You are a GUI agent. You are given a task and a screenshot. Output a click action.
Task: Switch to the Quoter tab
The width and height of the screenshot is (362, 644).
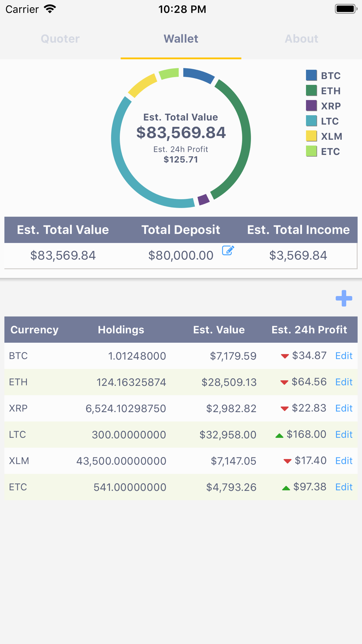pyautogui.click(x=60, y=39)
